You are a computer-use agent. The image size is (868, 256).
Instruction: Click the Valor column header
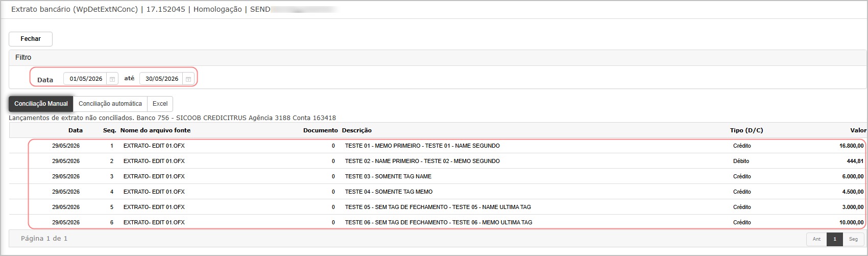(x=858, y=130)
